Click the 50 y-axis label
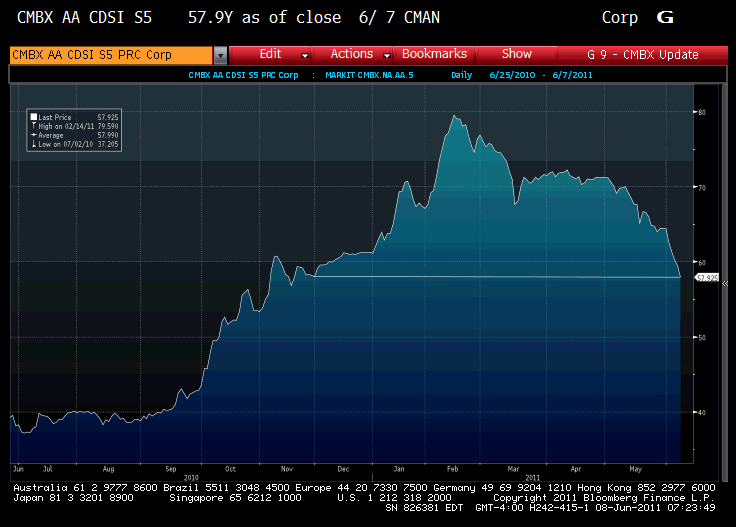Screen dimensions: 736x527 click(702, 337)
